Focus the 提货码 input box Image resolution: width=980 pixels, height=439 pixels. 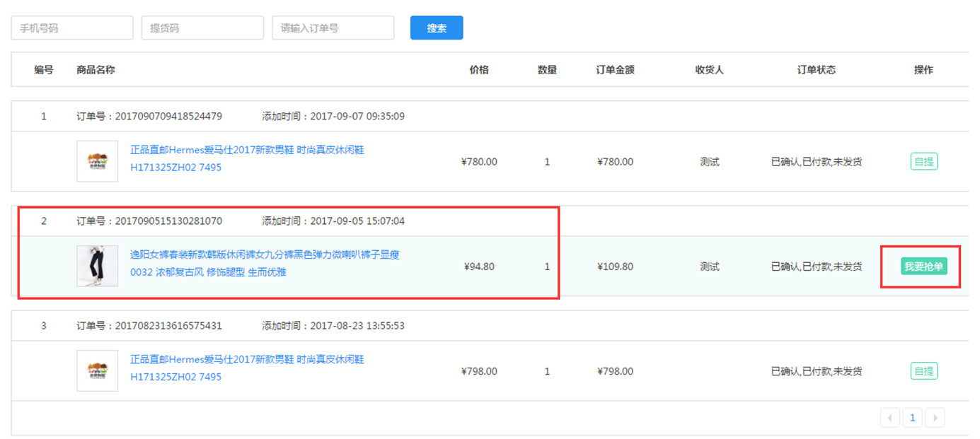point(202,28)
